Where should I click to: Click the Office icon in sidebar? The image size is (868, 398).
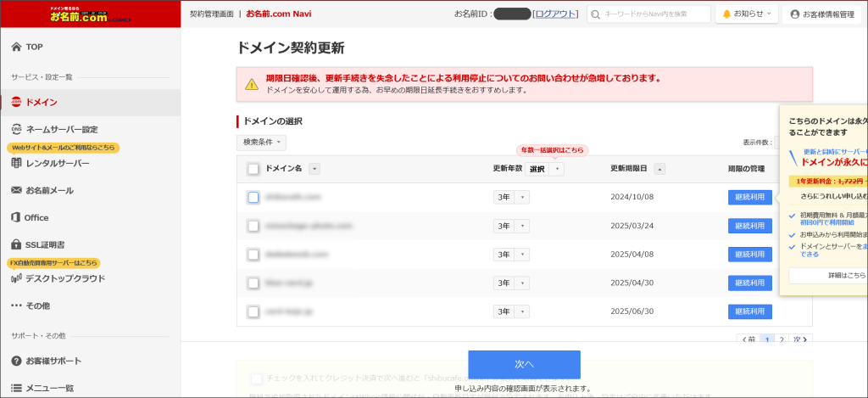(16, 217)
